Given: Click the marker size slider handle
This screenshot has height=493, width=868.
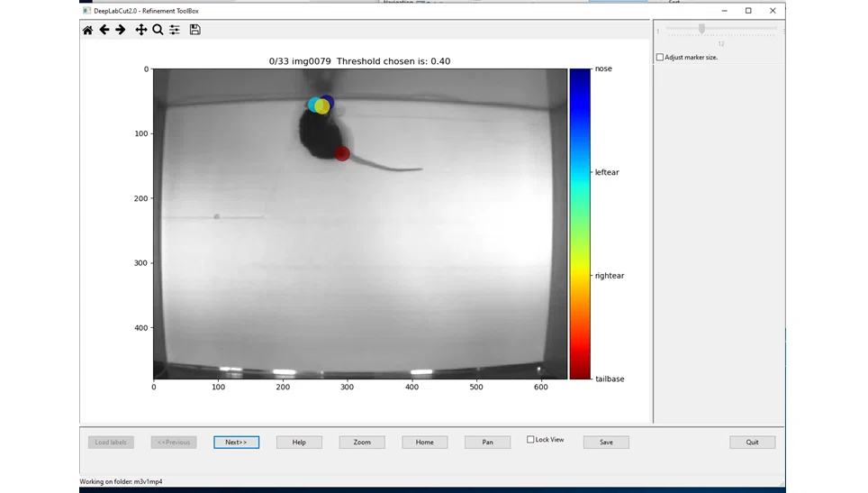Looking at the screenshot, I should click(x=701, y=29).
